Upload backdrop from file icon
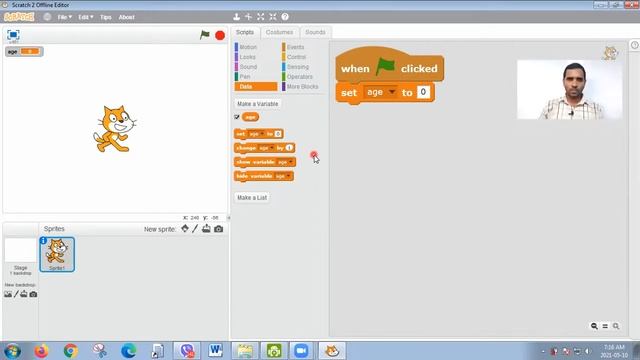 coord(24,294)
